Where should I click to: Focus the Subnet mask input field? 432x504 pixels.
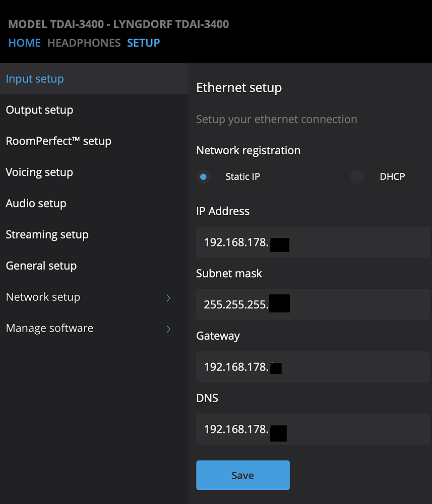point(313,304)
